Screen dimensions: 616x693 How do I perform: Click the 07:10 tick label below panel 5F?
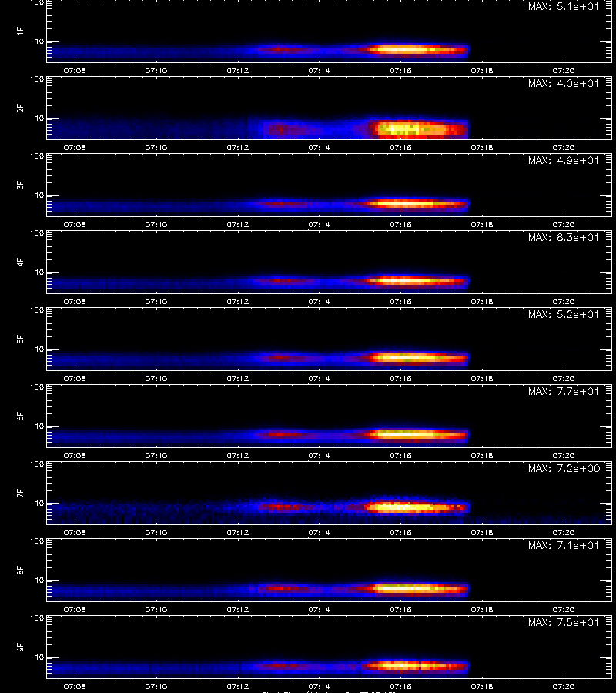pos(156,378)
